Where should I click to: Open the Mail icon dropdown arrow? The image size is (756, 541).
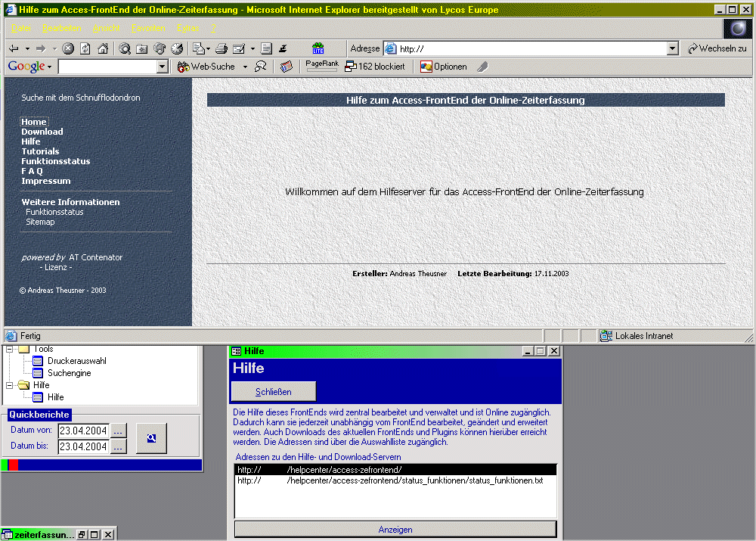point(208,48)
